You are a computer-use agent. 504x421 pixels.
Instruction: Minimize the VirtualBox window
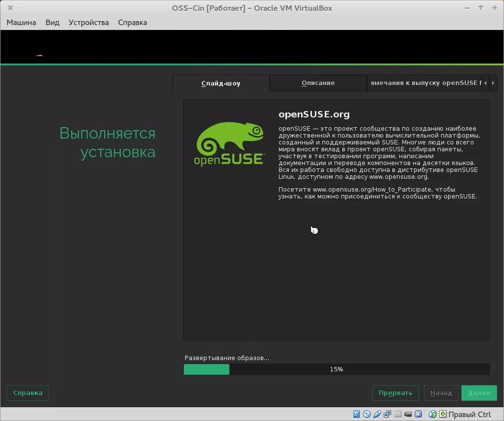click(467, 8)
